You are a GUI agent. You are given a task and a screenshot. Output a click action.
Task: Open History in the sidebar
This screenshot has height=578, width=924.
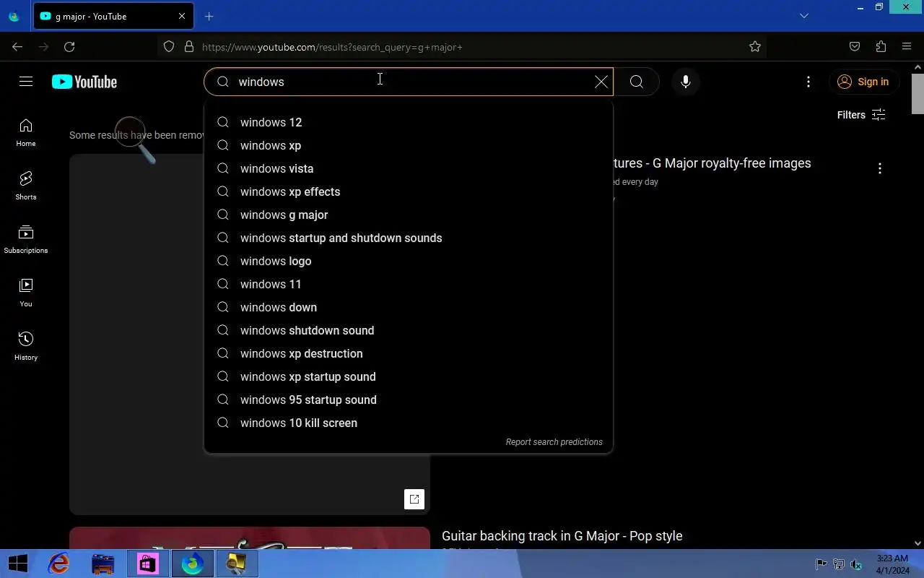point(26,346)
